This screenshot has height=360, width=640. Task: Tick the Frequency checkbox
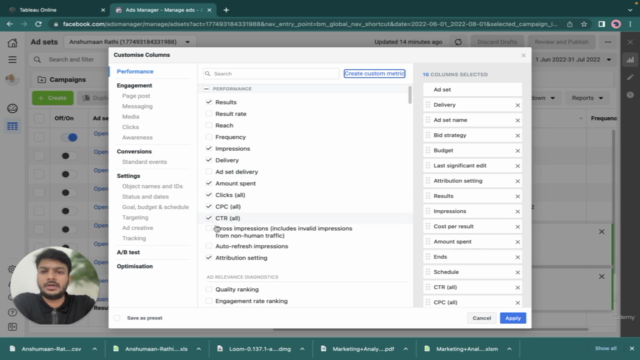pyautogui.click(x=209, y=137)
